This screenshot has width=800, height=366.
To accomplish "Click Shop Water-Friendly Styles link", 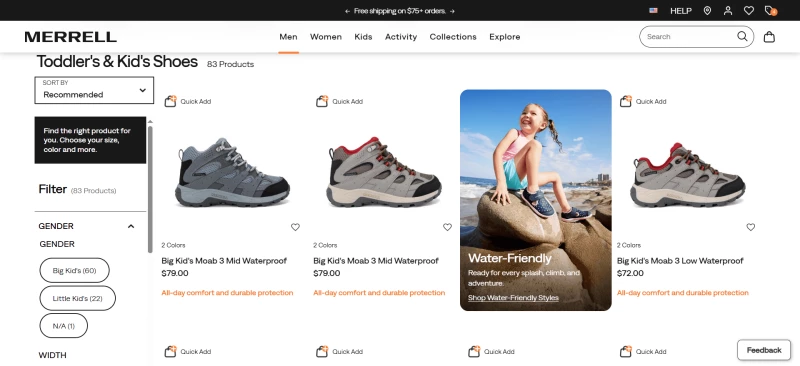I will tap(513, 298).
